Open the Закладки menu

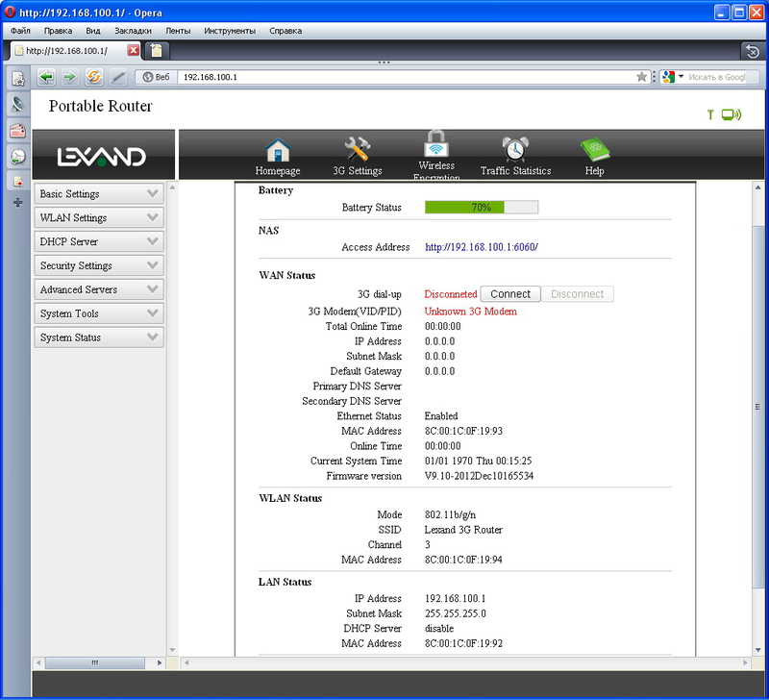(133, 31)
